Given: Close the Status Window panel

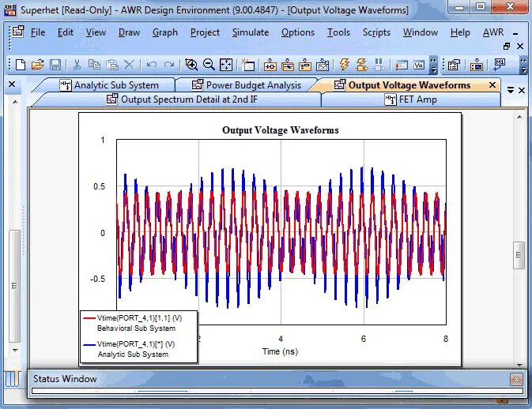Looking at the screenshot, I should point(516,380).
